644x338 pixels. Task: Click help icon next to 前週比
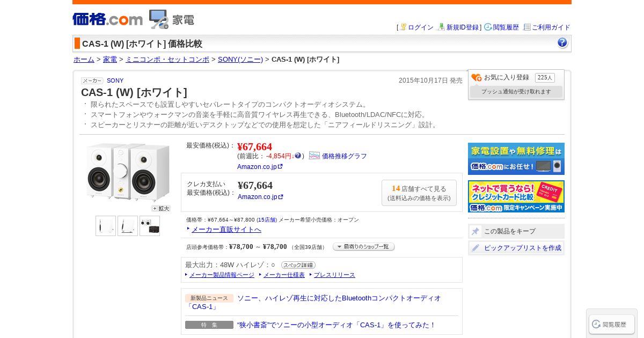pyautogui.click(x=298, y=156)
